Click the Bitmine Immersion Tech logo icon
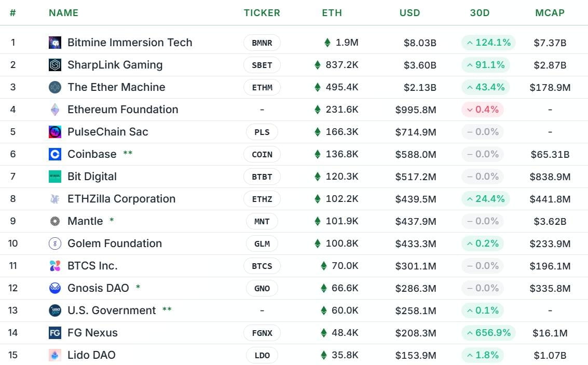The image size is (588, 365). (55, 43)
